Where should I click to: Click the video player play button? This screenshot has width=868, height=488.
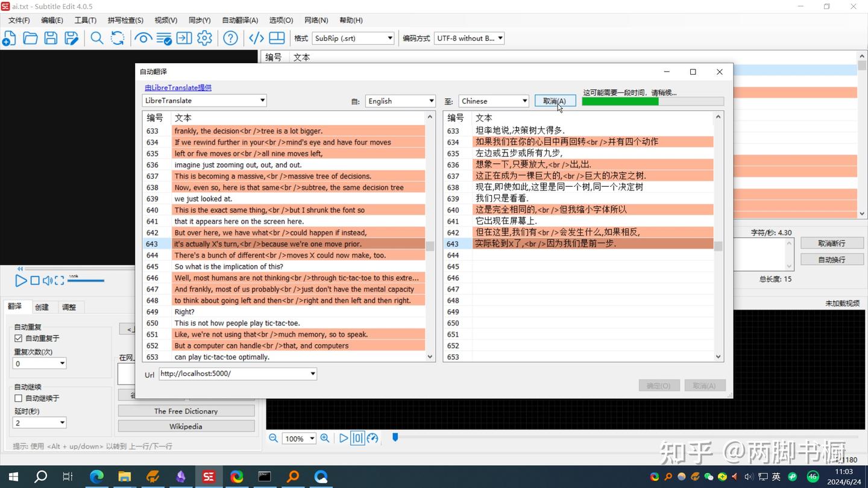pyautogui.click(x=20, y=281)
